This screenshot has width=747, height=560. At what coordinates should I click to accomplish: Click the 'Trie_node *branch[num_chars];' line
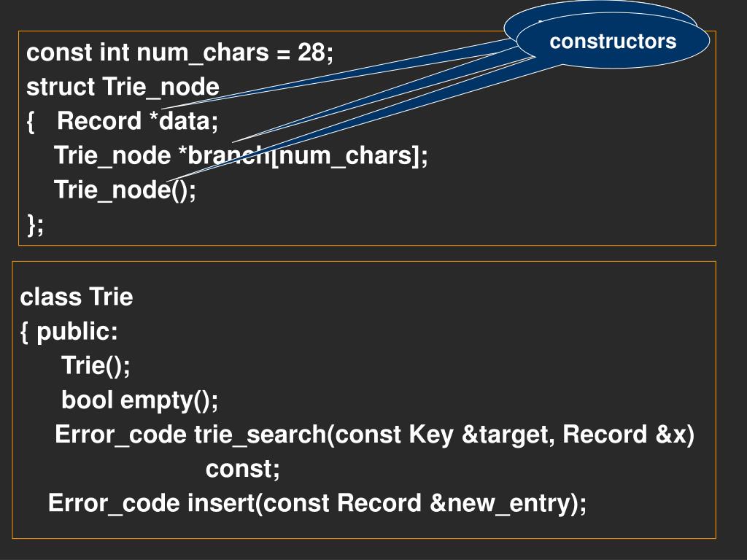point(241,156)
